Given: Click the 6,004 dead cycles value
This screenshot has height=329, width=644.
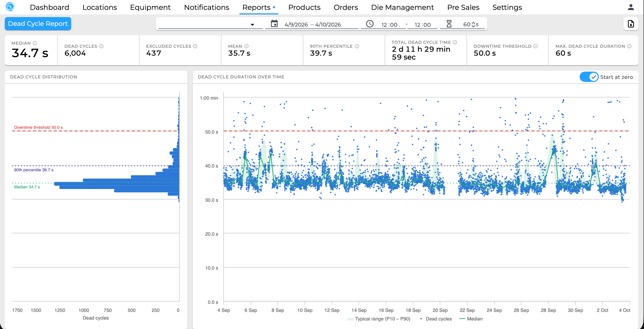Looking at the screenshot, I should 75,53.
